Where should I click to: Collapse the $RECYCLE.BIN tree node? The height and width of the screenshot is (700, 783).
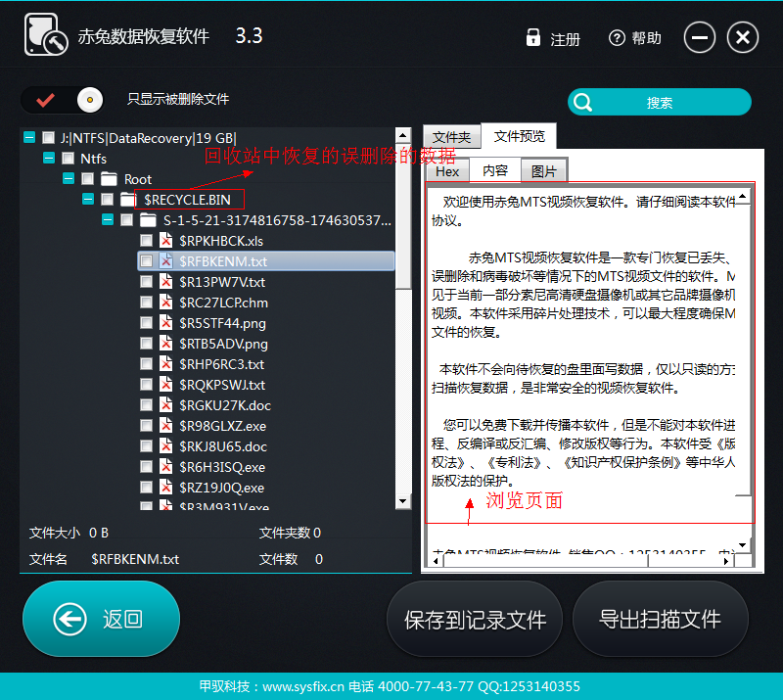click(x=88, y=200)
